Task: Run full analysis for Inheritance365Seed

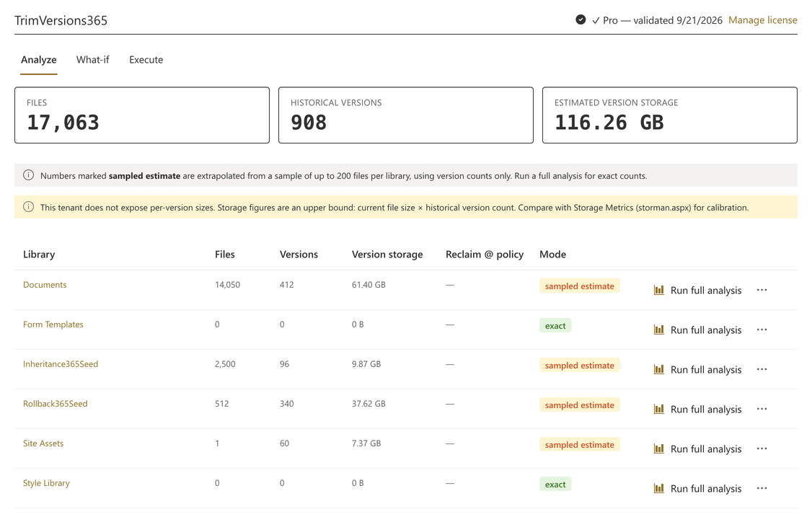Action: [697, 369]
